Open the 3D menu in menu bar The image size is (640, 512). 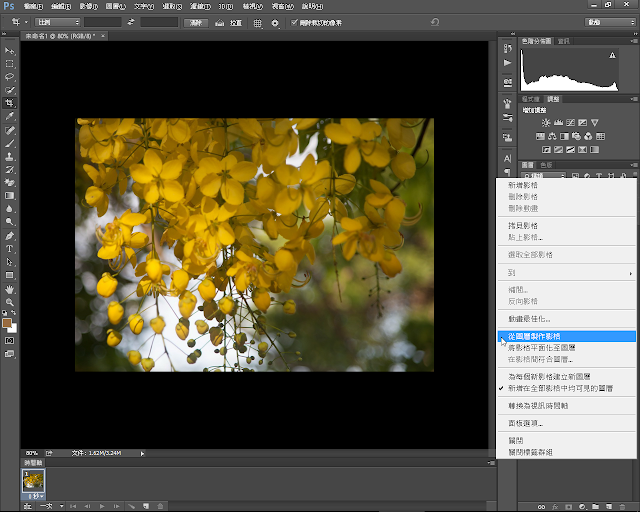click(225, 6)
